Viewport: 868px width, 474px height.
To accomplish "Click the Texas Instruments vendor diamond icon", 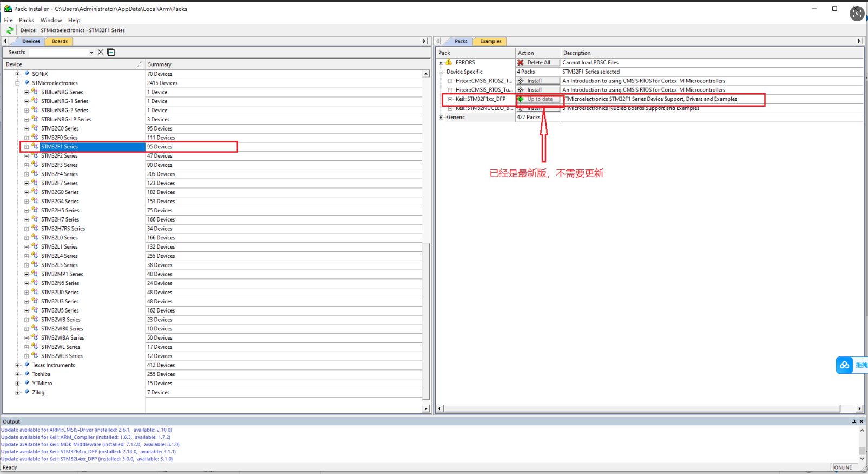I will (27, 365).
